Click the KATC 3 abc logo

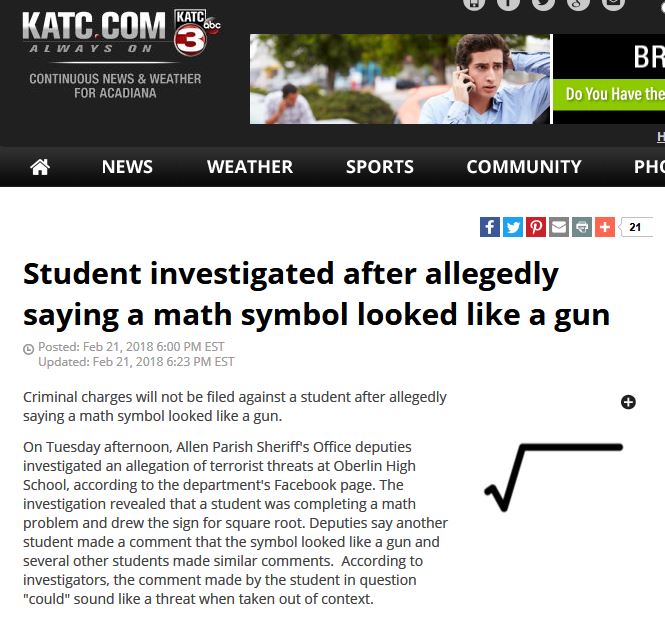pyautogui.click(x=196, y=33)
